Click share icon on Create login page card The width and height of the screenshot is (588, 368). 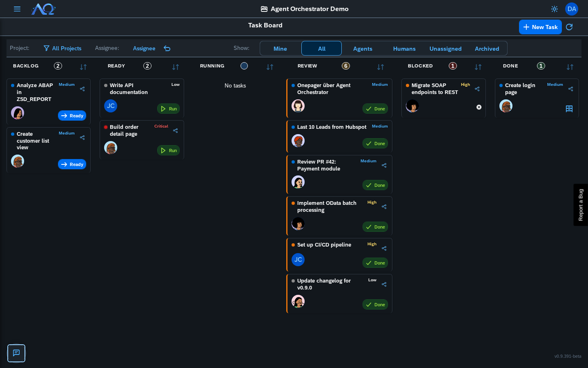(x=571, y=89)
